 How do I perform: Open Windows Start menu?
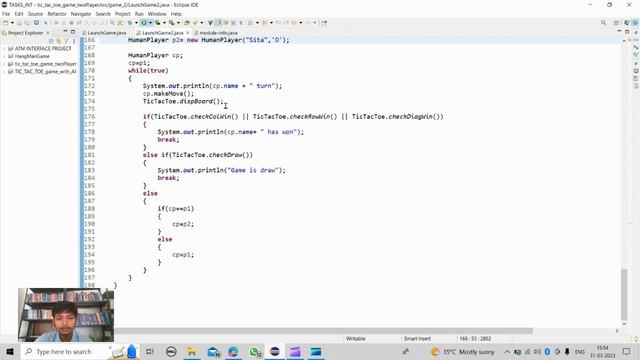(x=9, y=351)
